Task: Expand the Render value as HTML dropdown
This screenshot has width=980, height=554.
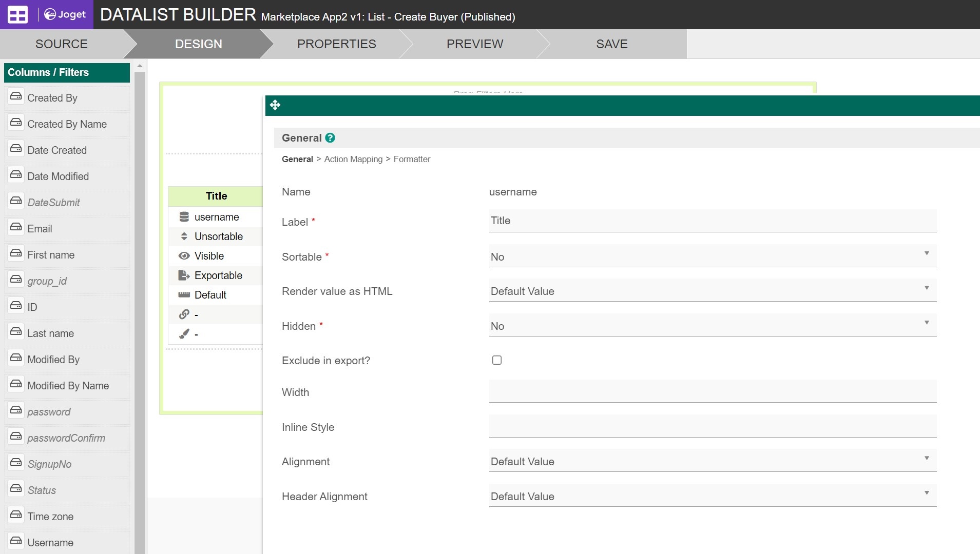Action: click(712, 291)
